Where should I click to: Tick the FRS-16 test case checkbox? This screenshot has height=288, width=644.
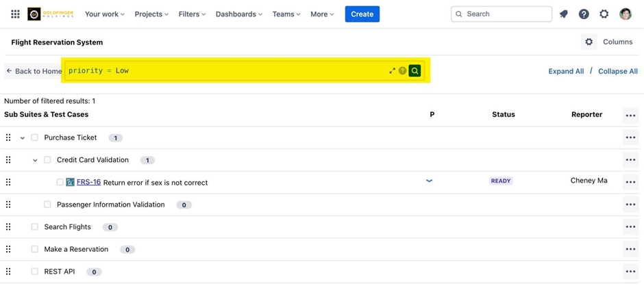(60, 182)
